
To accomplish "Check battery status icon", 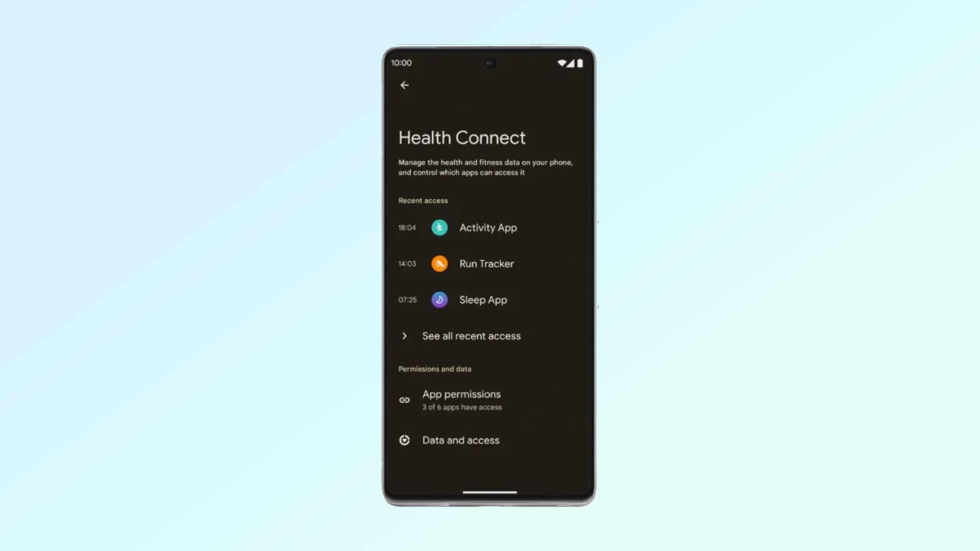I will [x=580, y=63].
